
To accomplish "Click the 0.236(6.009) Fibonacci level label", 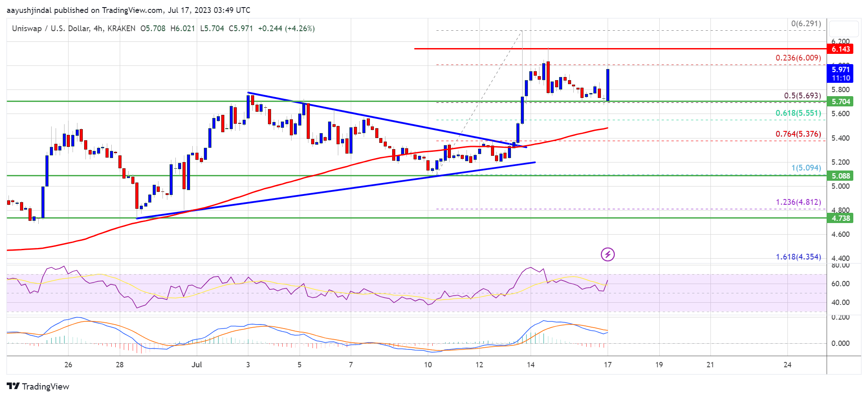I will click(798, 58).
